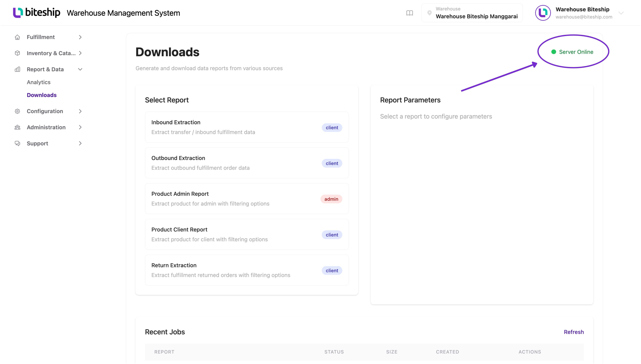641x364 pixels.
Task: Click the Report Parameters heading
Action: 410,100
